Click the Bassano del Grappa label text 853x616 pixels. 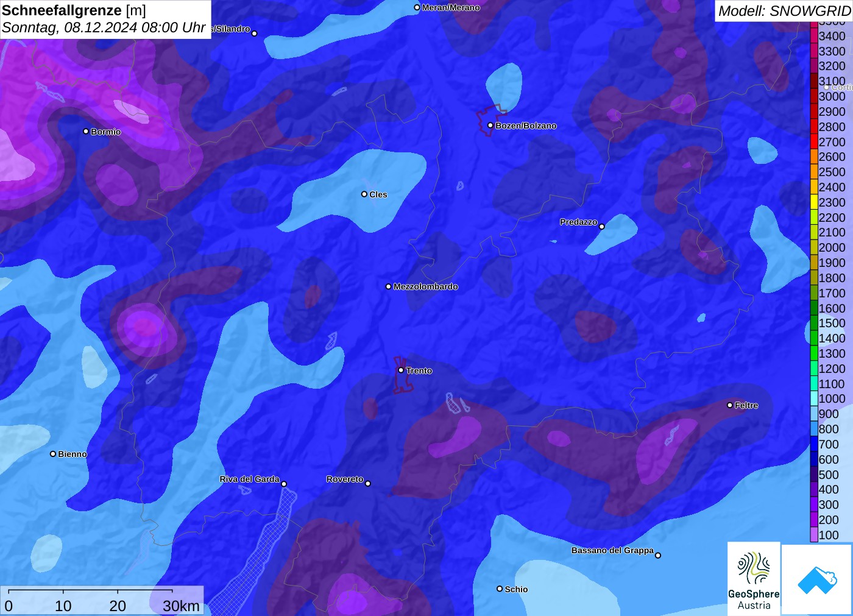(612, 550)
